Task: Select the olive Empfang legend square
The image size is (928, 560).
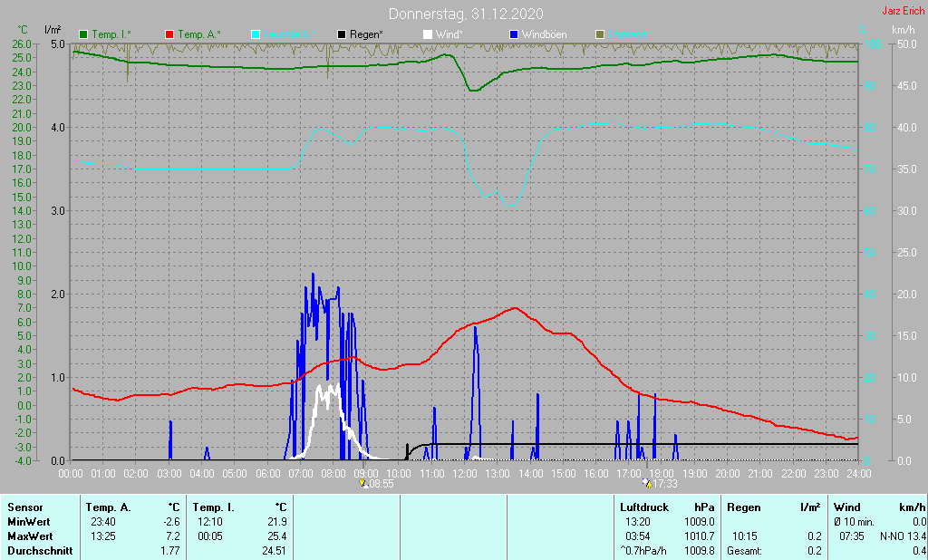Action: [x=600, y=35]
